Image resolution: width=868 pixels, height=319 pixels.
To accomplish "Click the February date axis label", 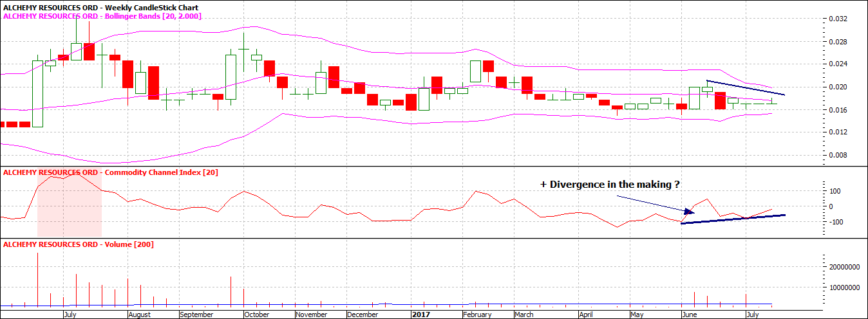I will (477, 315).
